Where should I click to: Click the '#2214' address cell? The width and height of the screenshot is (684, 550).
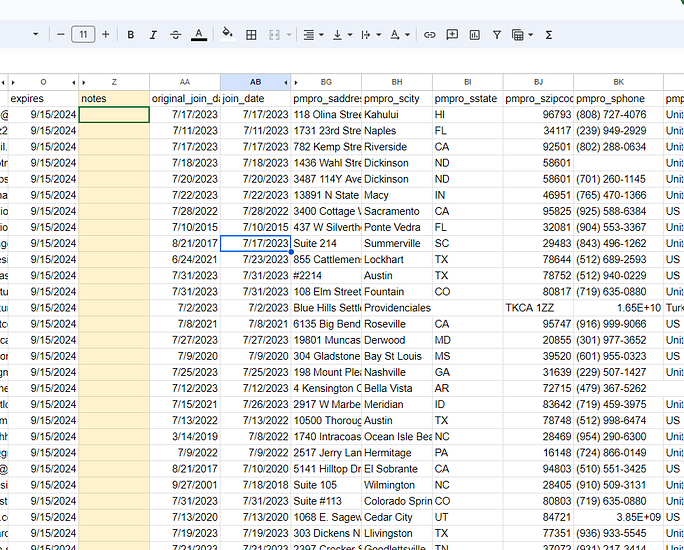coord(326,276)
